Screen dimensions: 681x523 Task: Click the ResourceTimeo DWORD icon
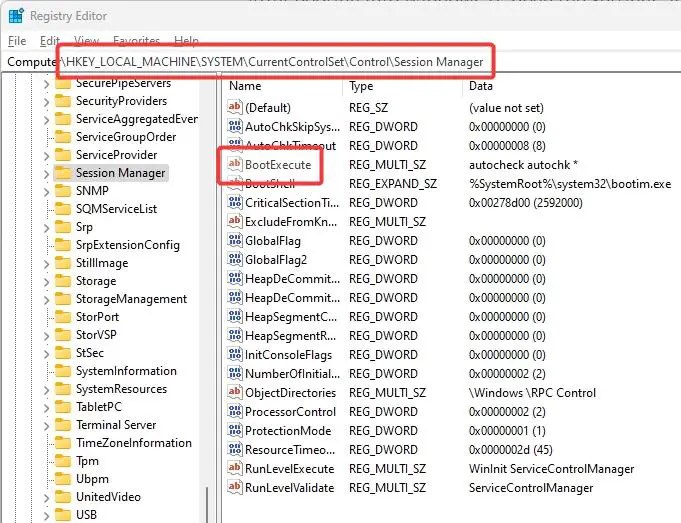pyautogui.click(x=235, y=449)
